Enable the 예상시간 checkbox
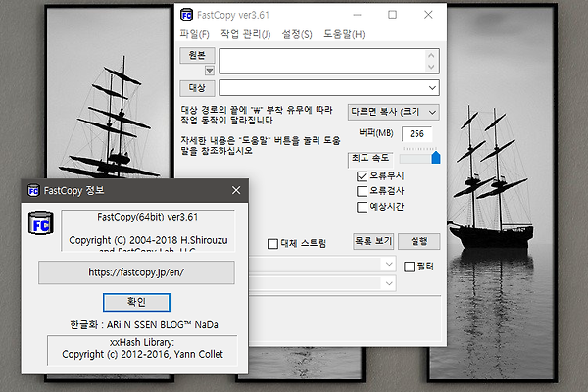588x392 pixels. pyautogui.click(x=362, y=207)
